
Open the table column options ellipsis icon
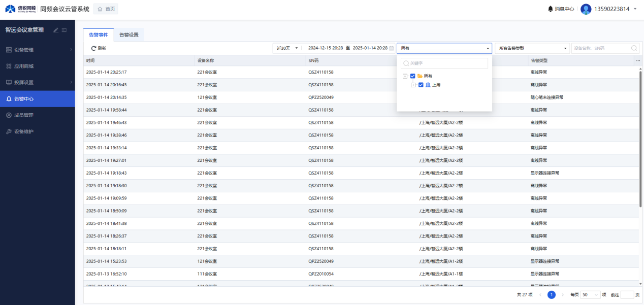pyautogui.click(x=638, y=61)
